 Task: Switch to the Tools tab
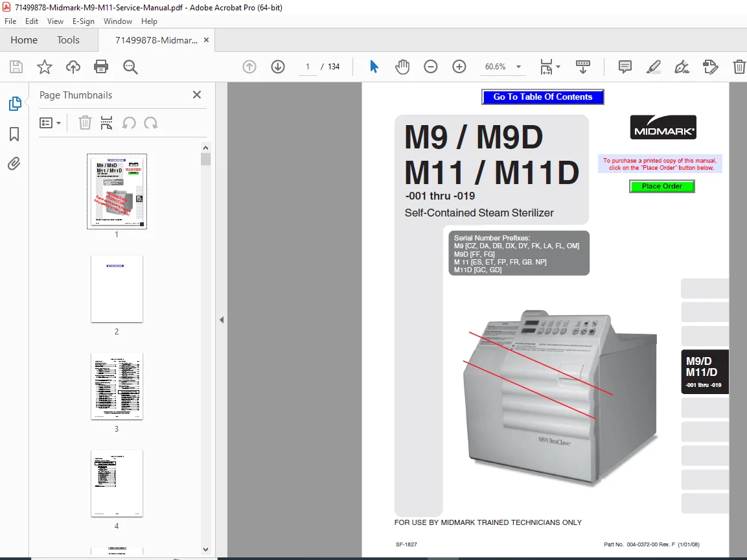point(68,40)
